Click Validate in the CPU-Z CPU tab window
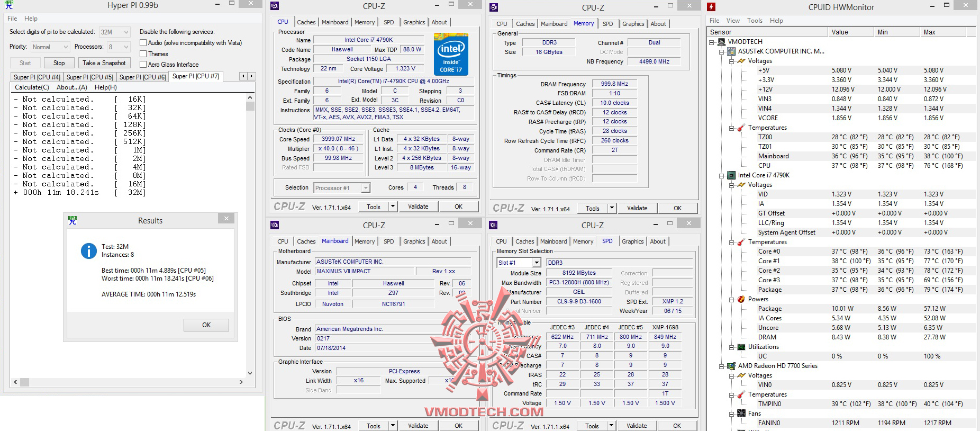980x431 pixels. point(418,206)
